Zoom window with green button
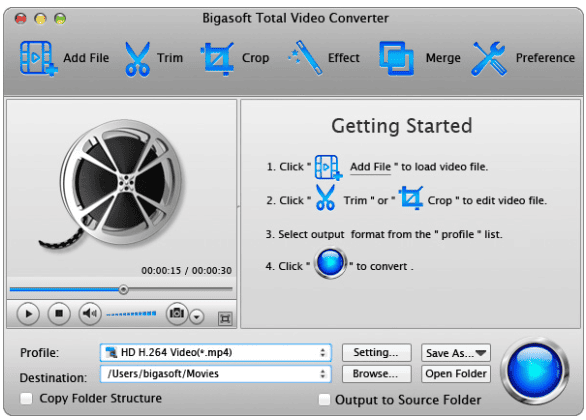Viewport: 586px width, 420px height. [x=60, y=18]
